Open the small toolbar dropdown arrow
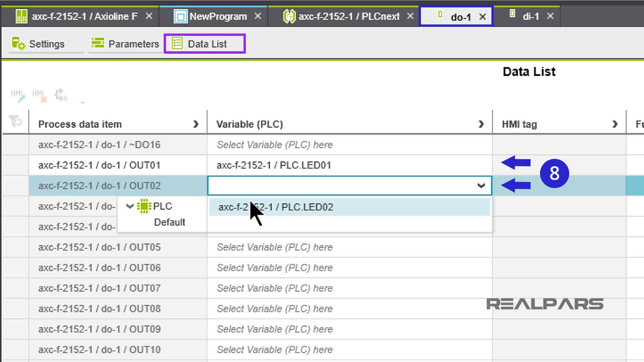 [83, 103]
